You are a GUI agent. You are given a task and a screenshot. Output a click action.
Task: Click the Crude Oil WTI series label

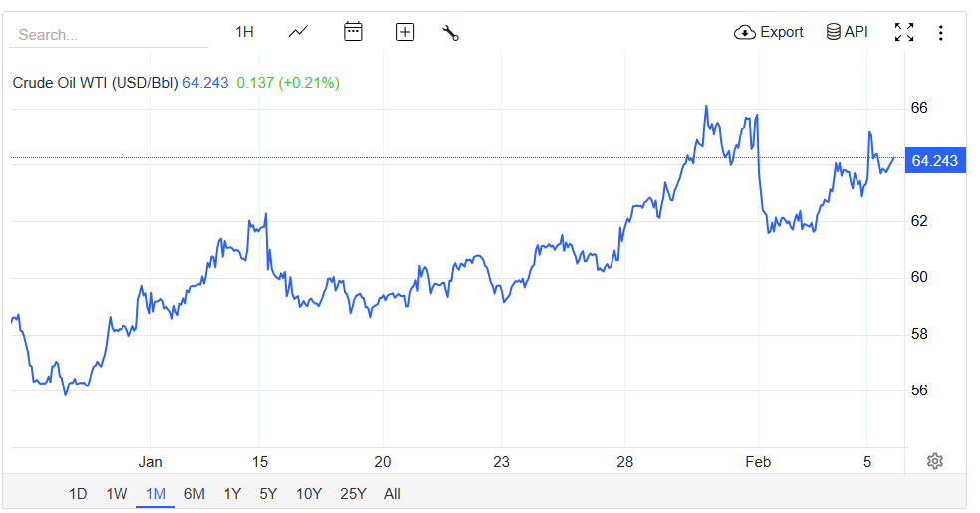click(x=95, y=83)
